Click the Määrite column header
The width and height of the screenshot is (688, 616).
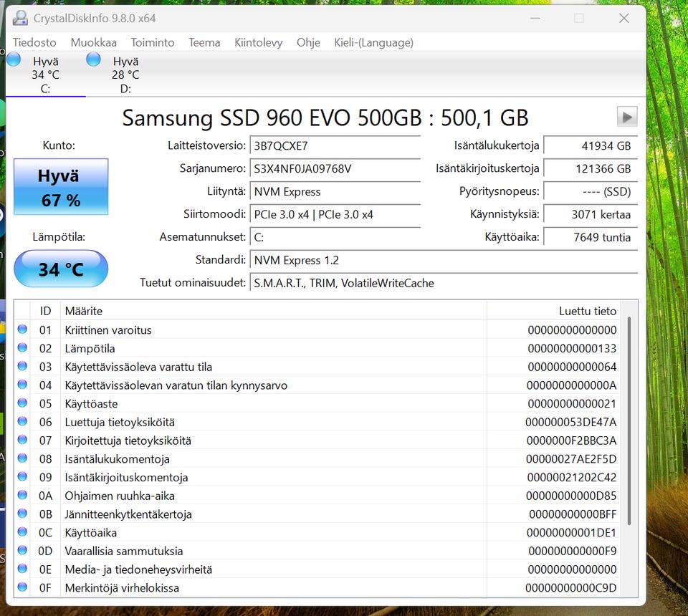pyautogui.click(x=274, y=311)
